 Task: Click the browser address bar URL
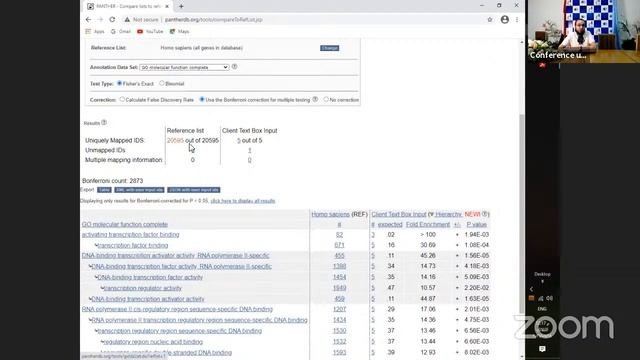point(213,20)
